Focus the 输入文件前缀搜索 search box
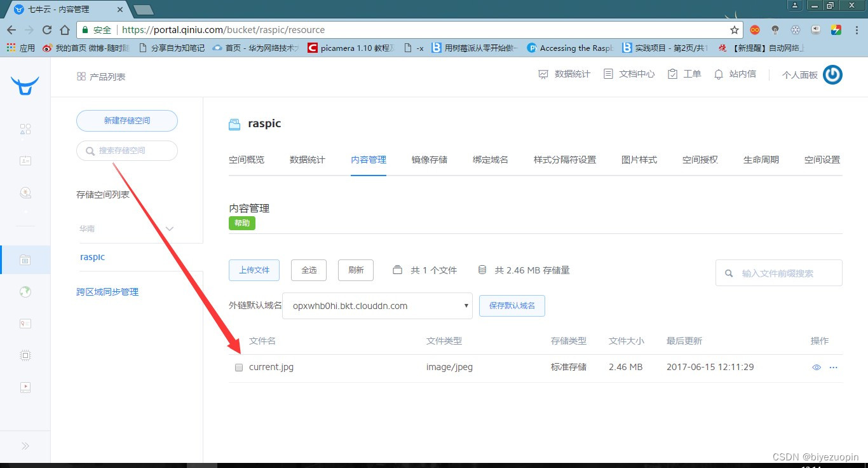This screenshot has height=468, width=868. click(779, 273)
